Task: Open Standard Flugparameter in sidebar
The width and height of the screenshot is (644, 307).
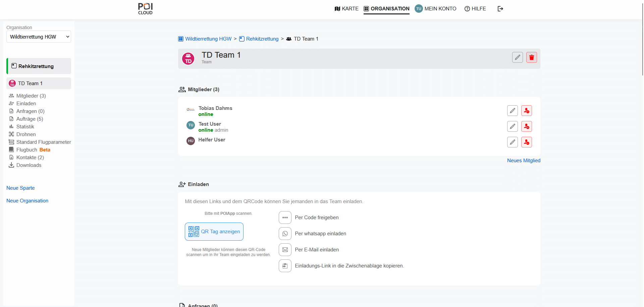Action: (x=40, y=142)
